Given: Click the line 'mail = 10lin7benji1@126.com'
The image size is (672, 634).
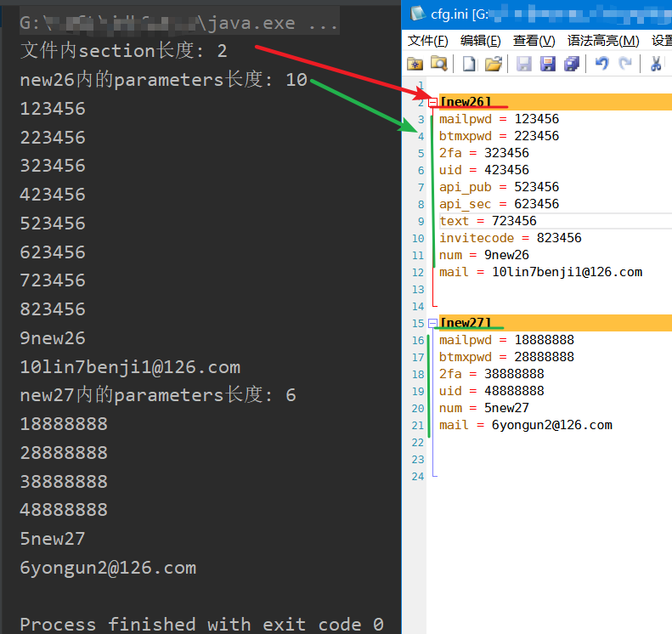Looking at the screenshot, I should pyautogui.click(x=540, y=272).
